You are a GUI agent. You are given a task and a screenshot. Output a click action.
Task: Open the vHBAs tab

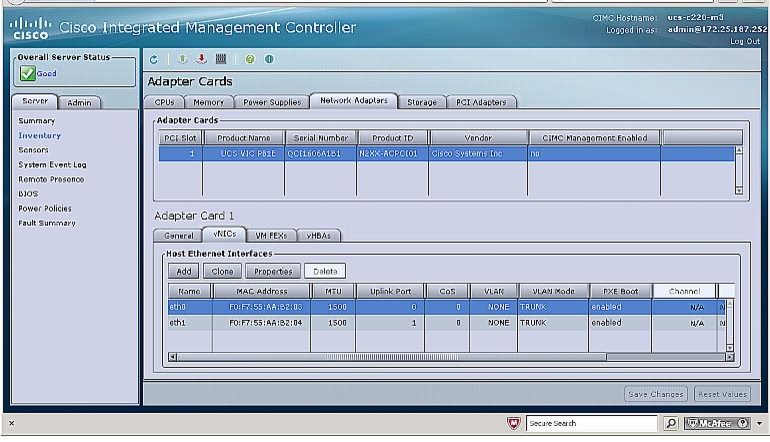click(x=318, y=236)
